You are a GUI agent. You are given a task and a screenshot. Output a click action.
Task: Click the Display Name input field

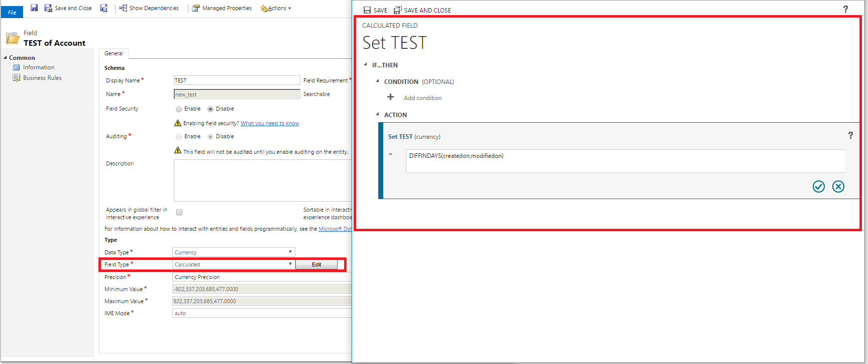pyautogui.click(x=237, y=80)
